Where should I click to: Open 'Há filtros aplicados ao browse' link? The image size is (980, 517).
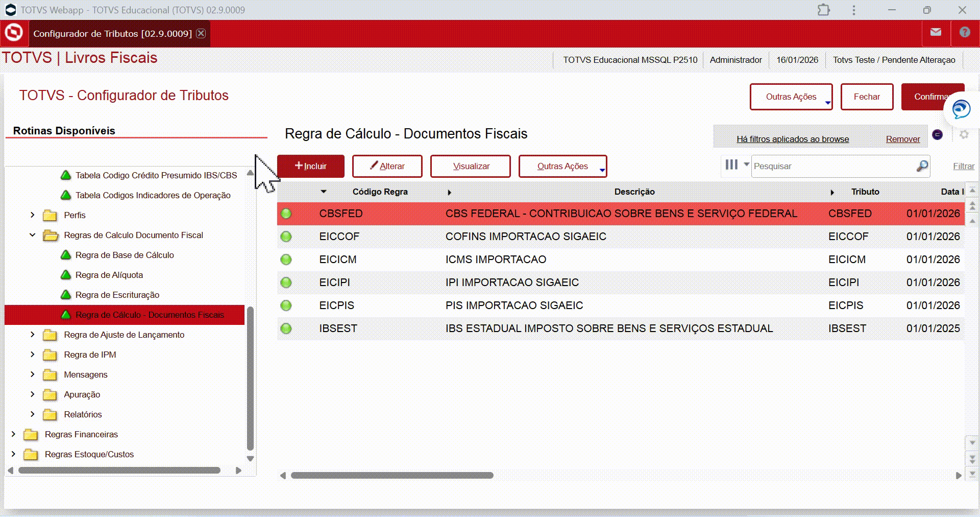point(793,139)
